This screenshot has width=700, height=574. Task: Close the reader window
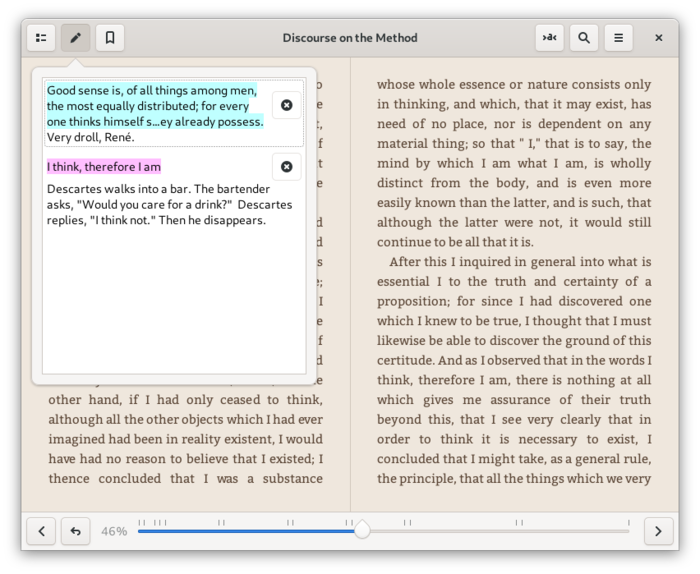(658, 38)
